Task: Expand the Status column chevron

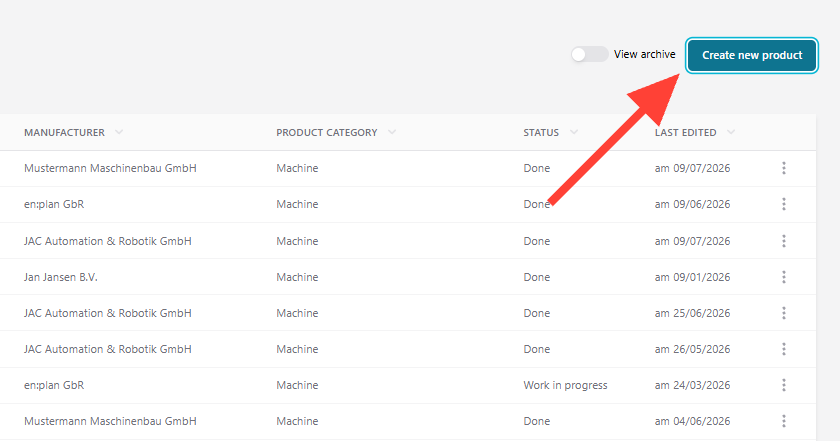Action: point(574,132)
